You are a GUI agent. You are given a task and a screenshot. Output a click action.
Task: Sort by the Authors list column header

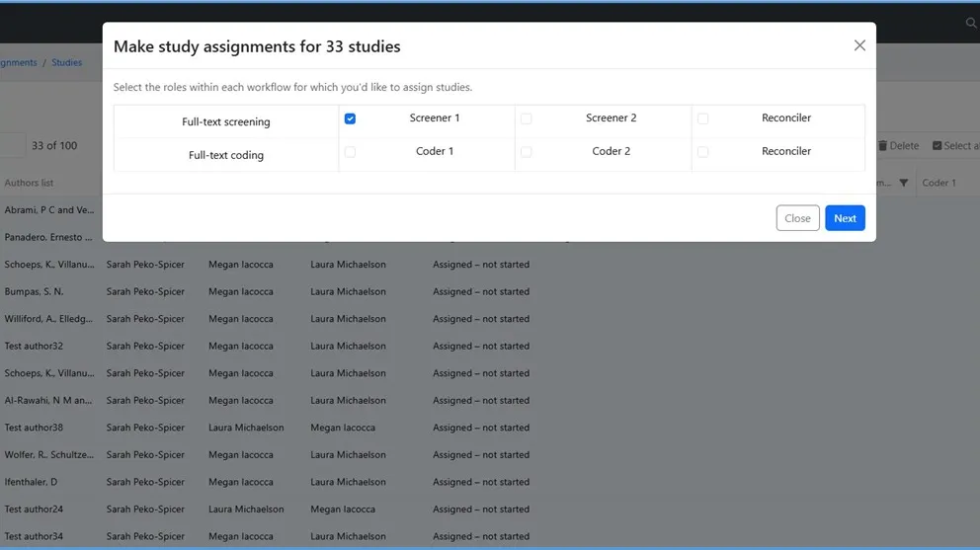click(30, 183)
